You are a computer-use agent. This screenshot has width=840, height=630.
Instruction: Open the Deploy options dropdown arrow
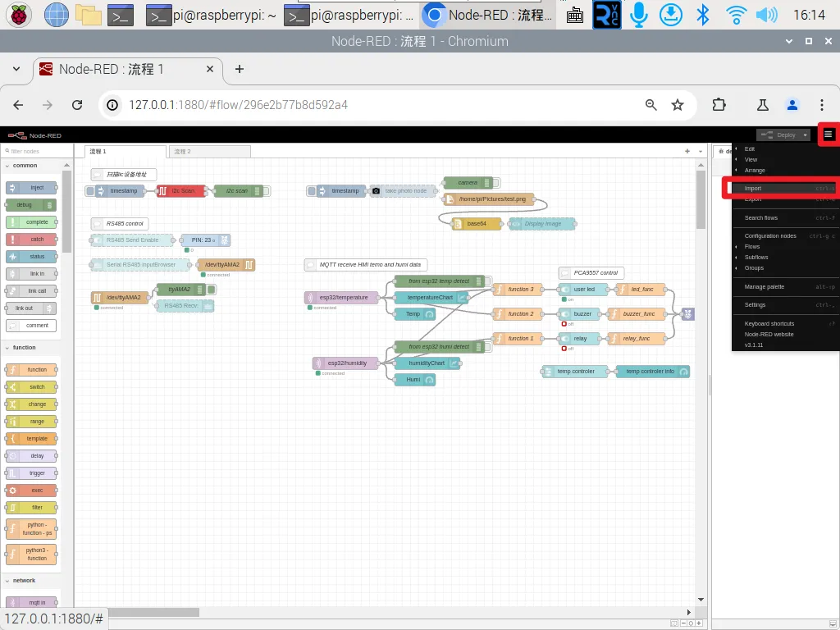806,135
